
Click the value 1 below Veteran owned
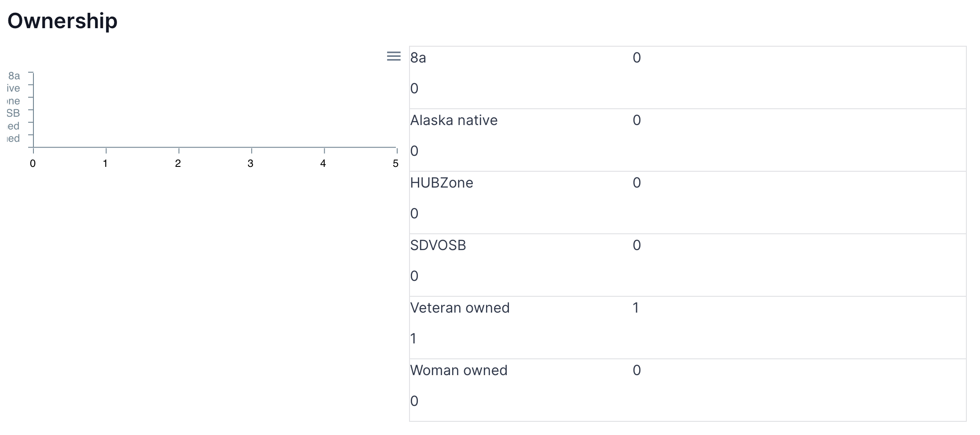point(413,339)
